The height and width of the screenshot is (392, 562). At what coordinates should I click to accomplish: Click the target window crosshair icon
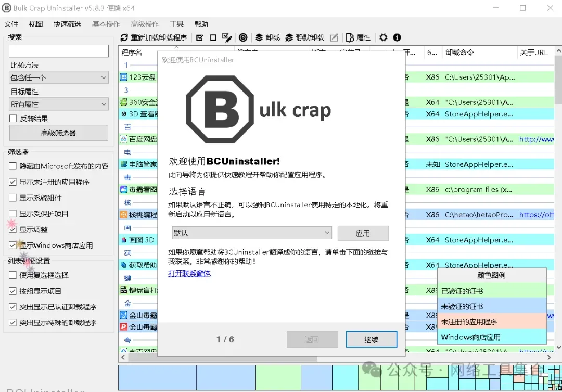pos(243,37)
